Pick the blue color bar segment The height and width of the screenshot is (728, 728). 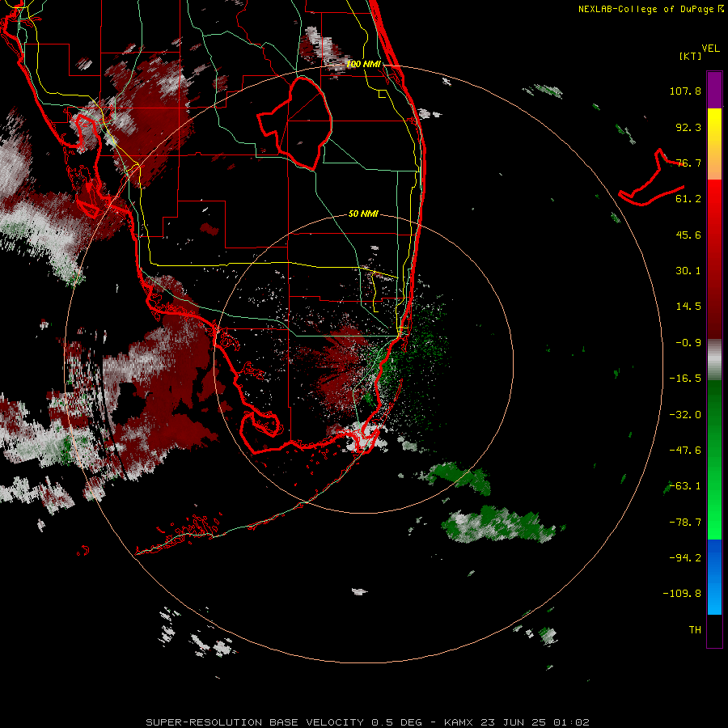click(714, 577)
